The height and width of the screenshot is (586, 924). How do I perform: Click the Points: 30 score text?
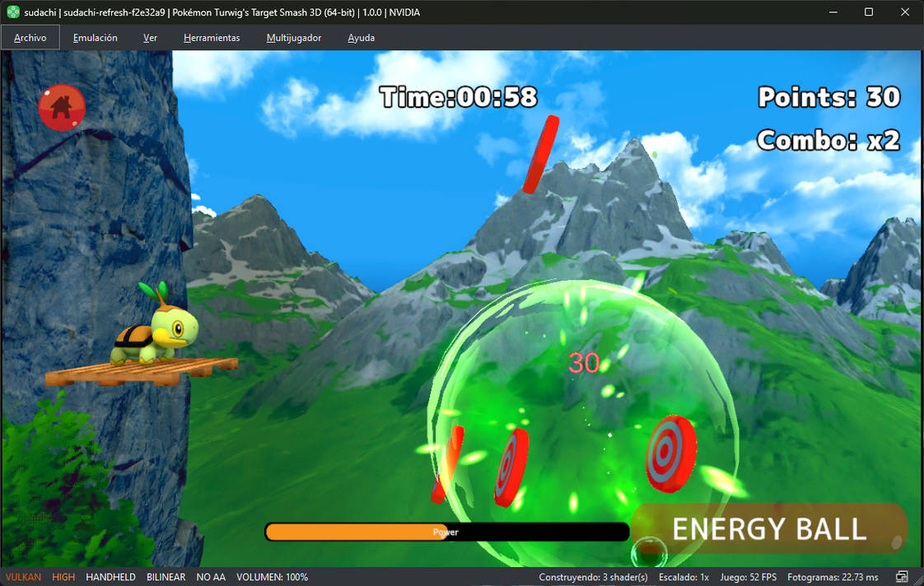[829, 97]
